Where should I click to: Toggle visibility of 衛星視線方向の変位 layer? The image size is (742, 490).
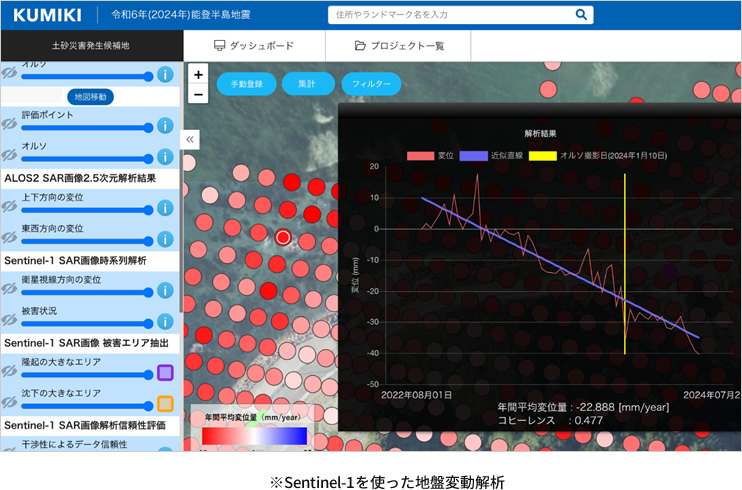pos(9,289)
